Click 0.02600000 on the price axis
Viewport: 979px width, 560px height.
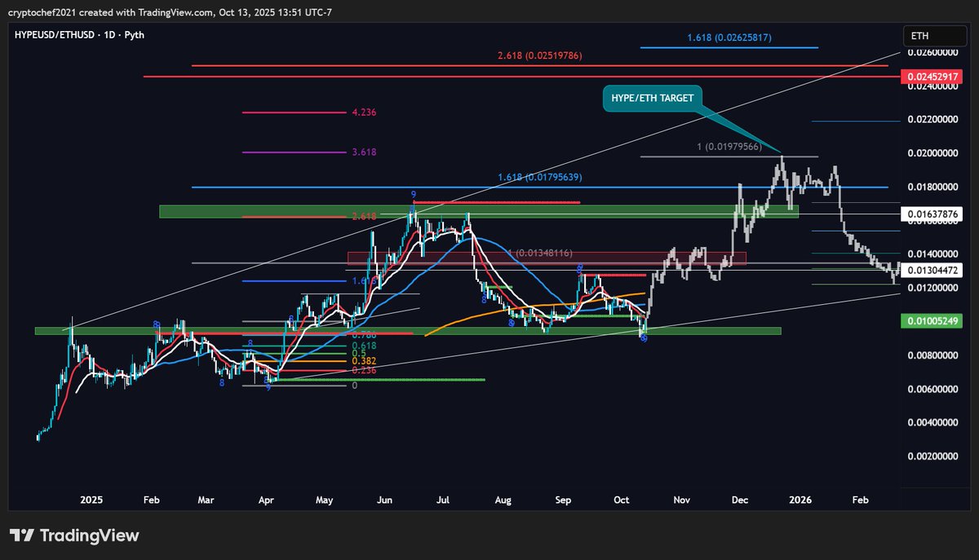[x=933, y=53]
